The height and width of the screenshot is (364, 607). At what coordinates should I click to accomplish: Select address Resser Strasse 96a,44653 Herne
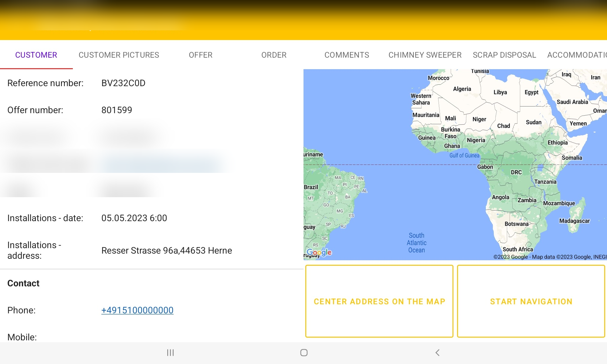[x=167, y=250]
